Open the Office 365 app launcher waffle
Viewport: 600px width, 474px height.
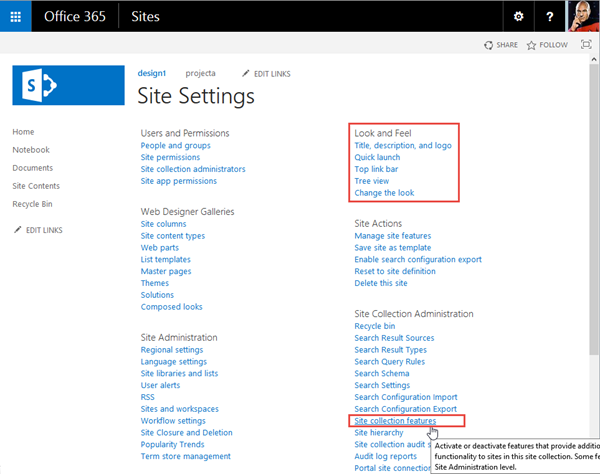pyautogui.click(x=15, y=16)
